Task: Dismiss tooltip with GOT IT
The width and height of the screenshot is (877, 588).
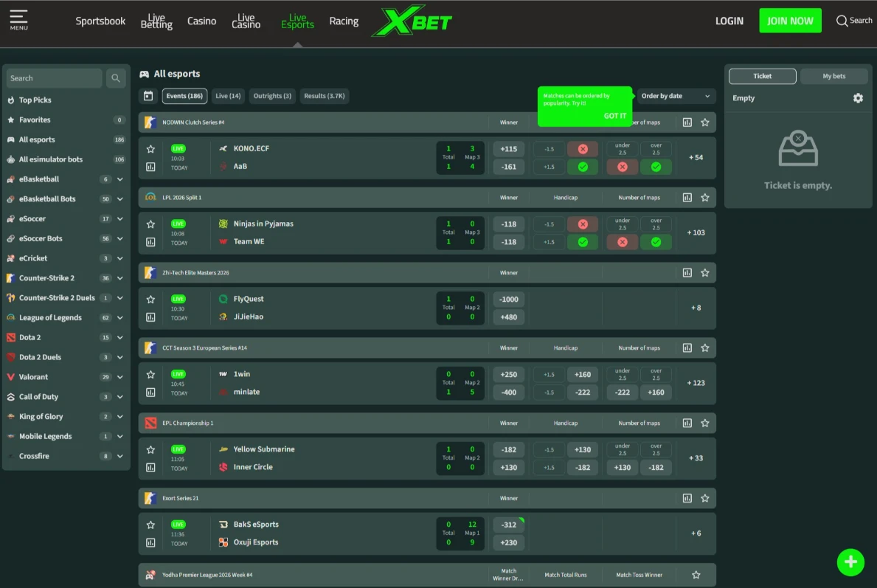Action: point(614,116)
